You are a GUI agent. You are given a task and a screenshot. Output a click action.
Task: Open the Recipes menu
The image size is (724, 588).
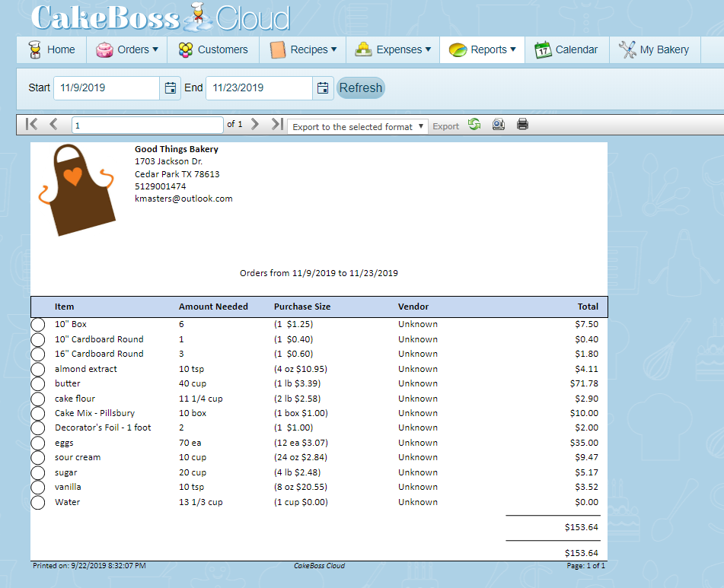303,49
